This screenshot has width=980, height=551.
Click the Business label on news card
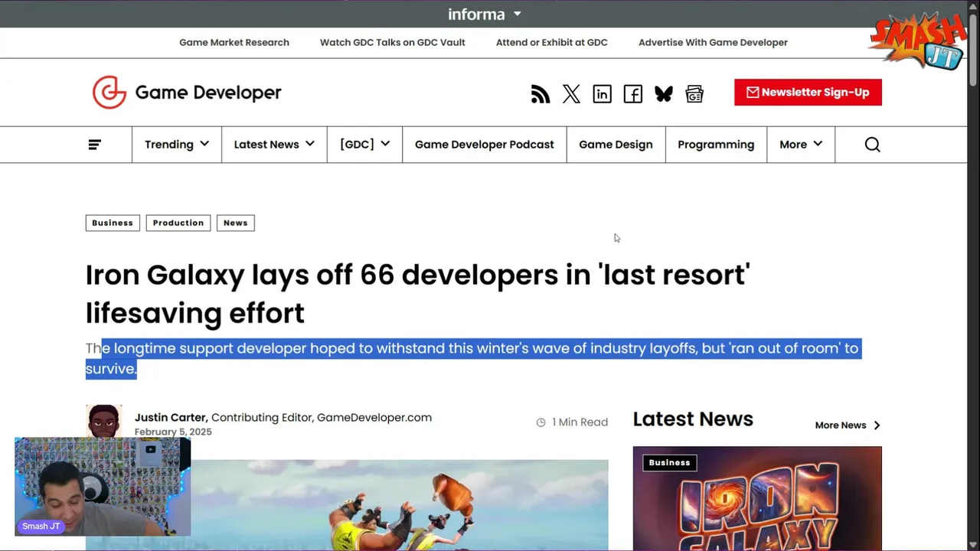pyautogui.click(x=669, y=462)
